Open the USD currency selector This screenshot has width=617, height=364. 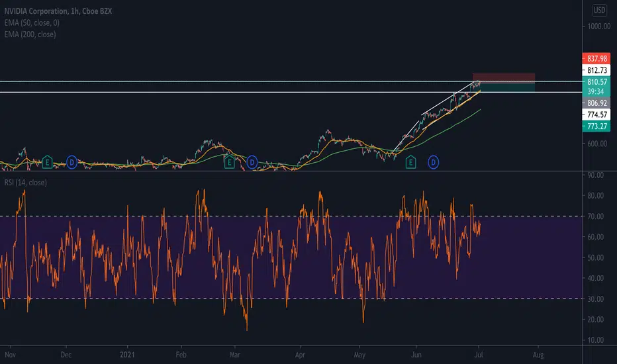599,10
